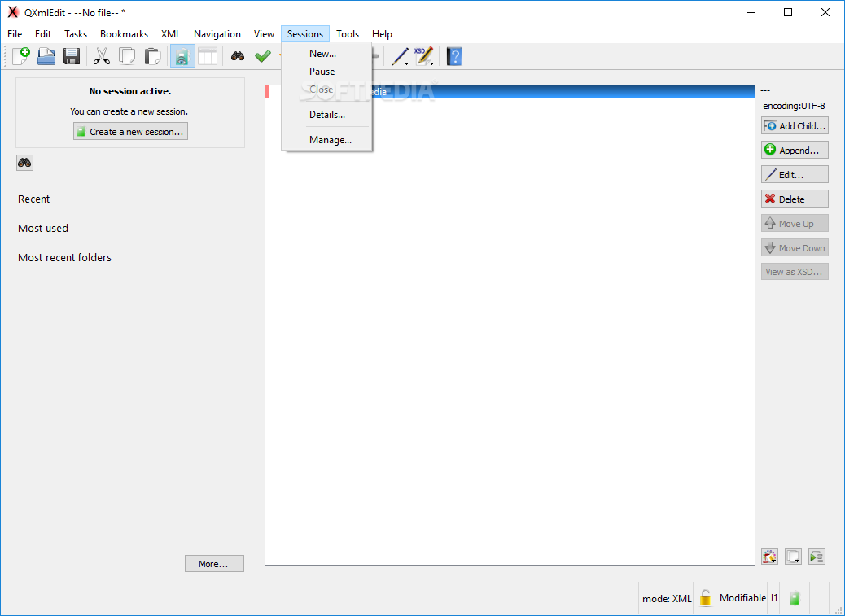845x616 pixels.
Task: Choose Details... in Sessions menu
Action: click(x=326, y=114)
